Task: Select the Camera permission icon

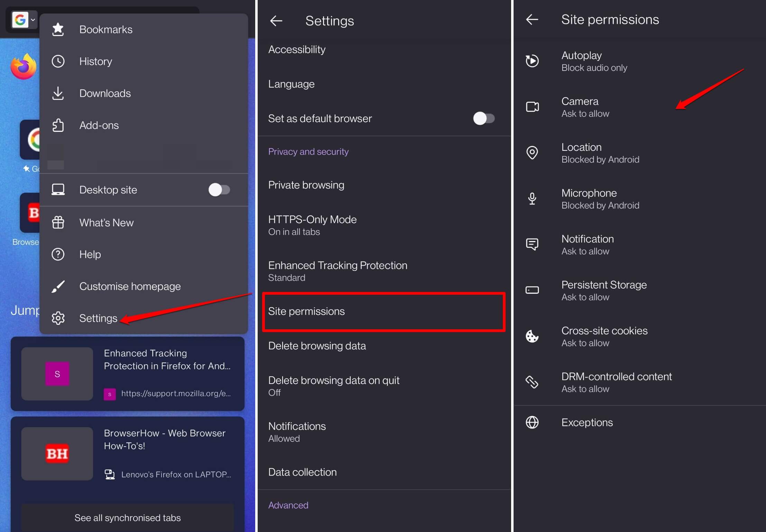Action: tap(532, 107)
